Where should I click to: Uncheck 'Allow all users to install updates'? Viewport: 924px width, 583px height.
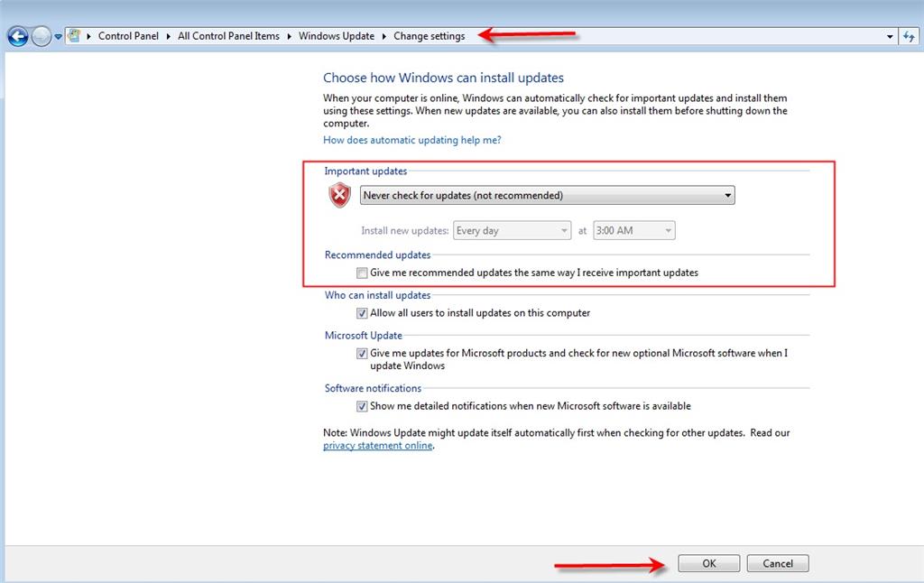coord(362,313)
